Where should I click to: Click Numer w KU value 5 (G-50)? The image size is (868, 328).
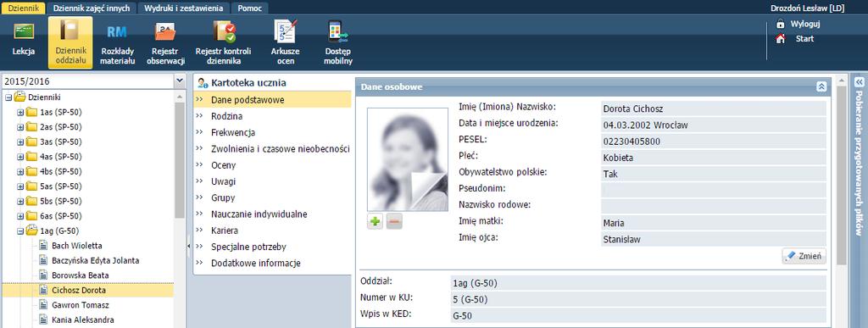(638, 300)
